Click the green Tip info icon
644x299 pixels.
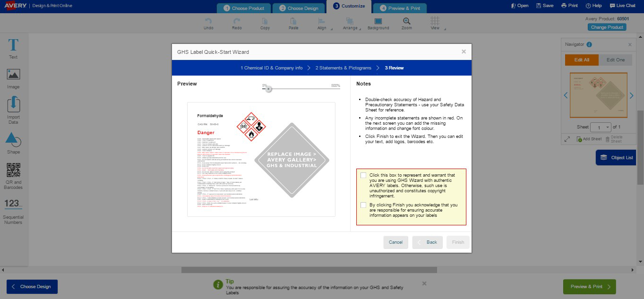coord(218,284)
